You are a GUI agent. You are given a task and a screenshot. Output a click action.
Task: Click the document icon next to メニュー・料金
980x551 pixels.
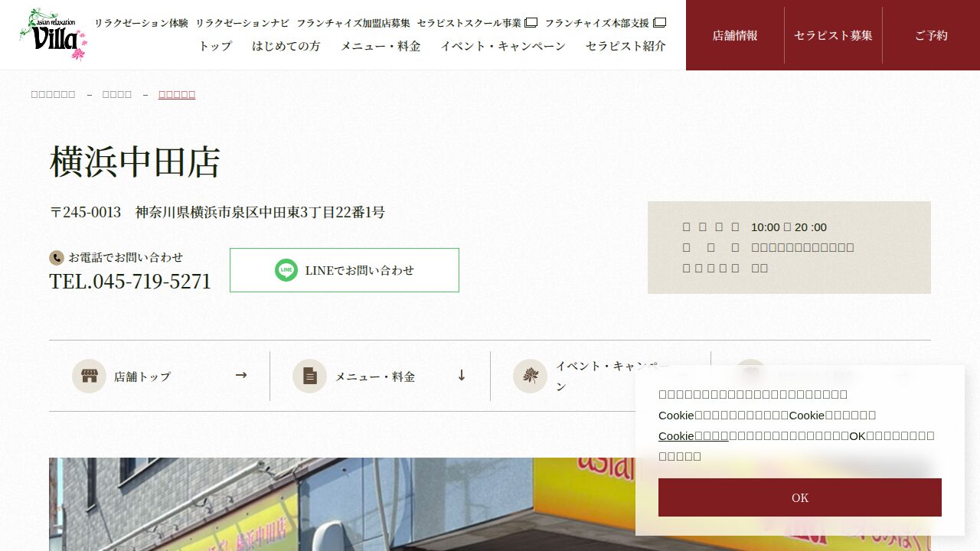click(x=309, y=377)
